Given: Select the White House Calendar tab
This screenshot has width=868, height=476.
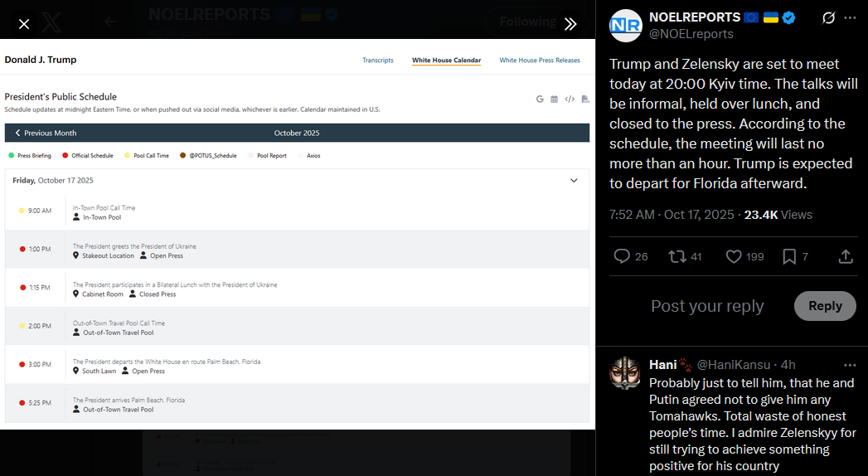Looking at the screenshot, I should (446, 60).
